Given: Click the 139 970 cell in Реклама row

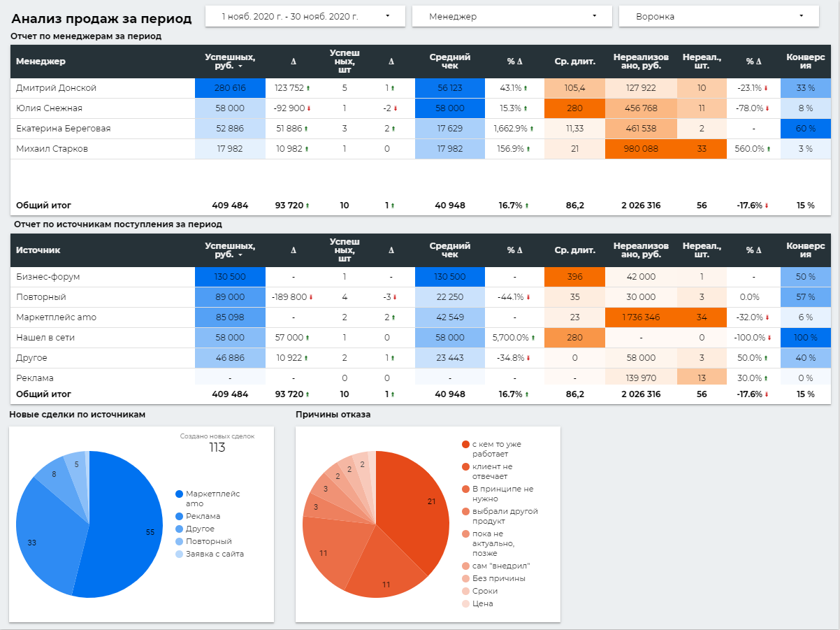Looking at the screenshot, I should click(x=641, y=378).
